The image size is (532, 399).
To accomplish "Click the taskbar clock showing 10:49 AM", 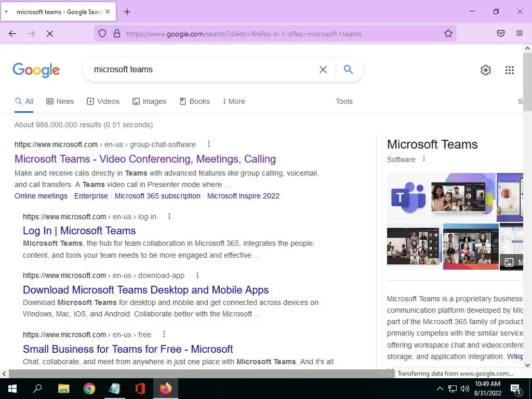I will (487, 389).
